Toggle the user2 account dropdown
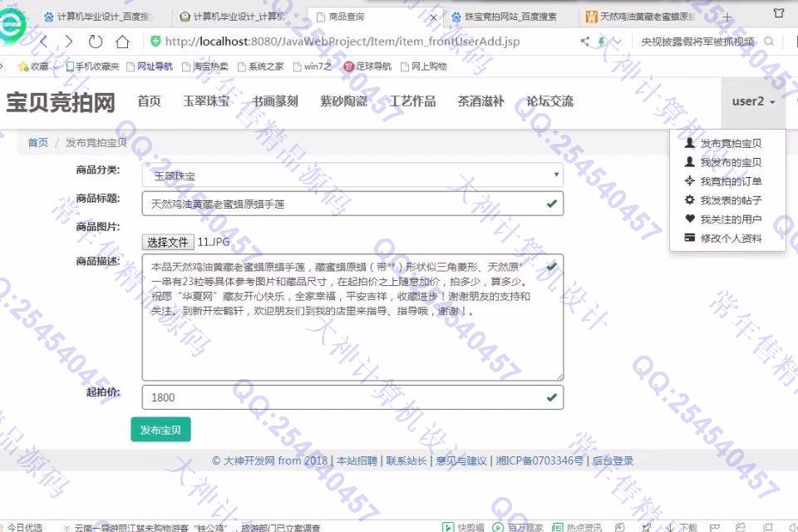Viewport: 798px width, 532px height. 753,101
